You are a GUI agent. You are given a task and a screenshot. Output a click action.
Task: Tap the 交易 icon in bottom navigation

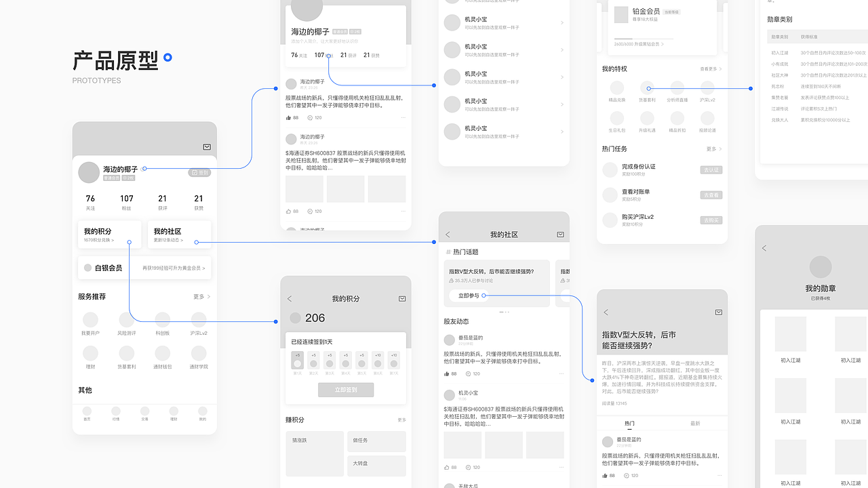tap(145, 412)
